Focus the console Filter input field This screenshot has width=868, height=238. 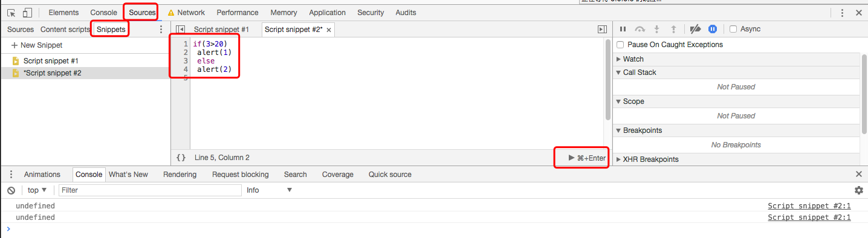(x=150, y=190)
